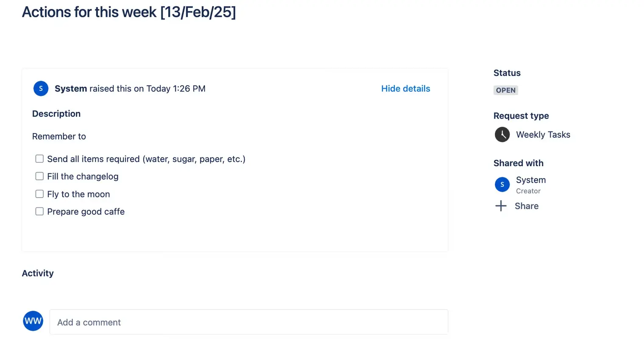644x354 pixels.
Task: Click the System avatar beside the raised-by line
Action: [41, 89]
